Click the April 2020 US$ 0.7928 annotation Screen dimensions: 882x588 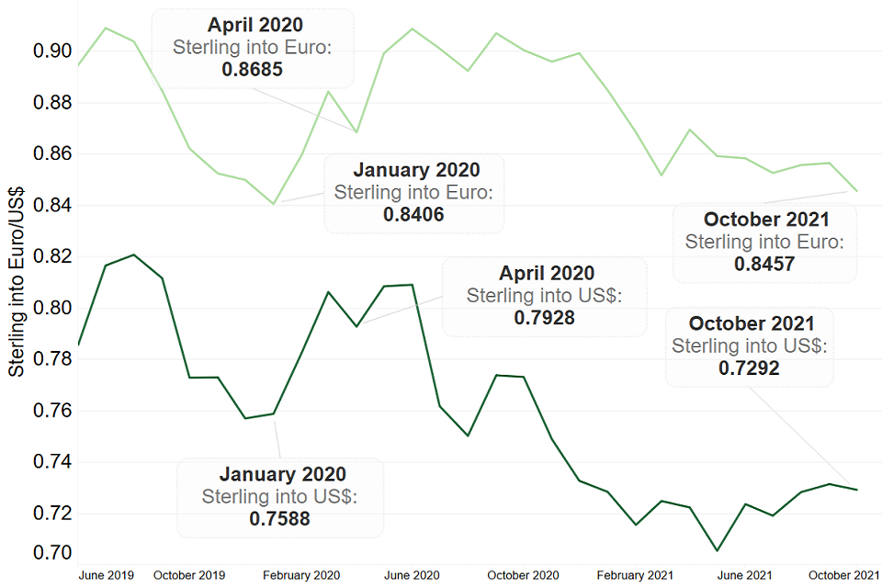[545, 296]
